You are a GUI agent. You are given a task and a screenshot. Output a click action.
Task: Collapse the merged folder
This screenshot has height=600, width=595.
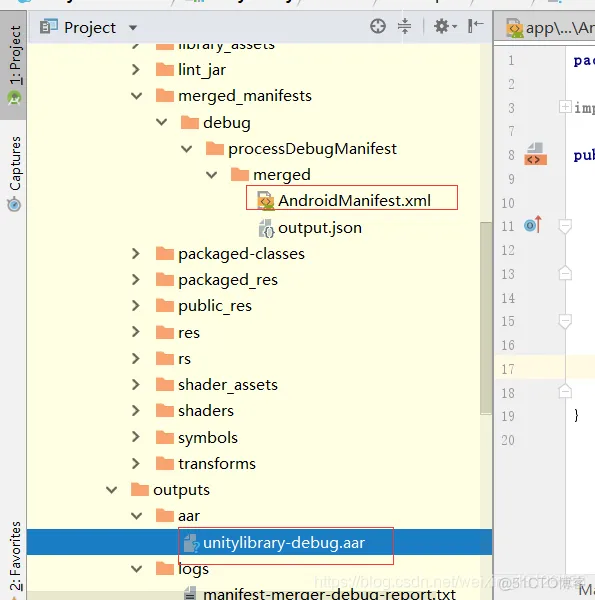(x=212, y=175)
